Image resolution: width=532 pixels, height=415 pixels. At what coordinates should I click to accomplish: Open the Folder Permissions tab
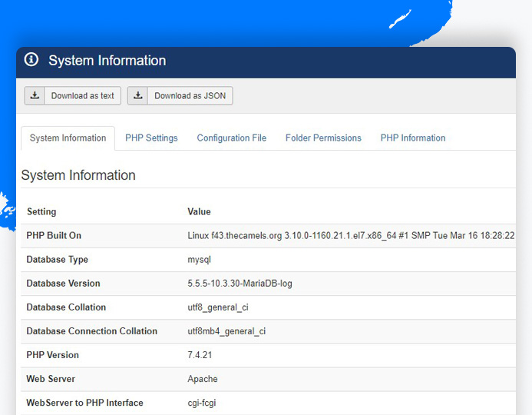[323, 138]
